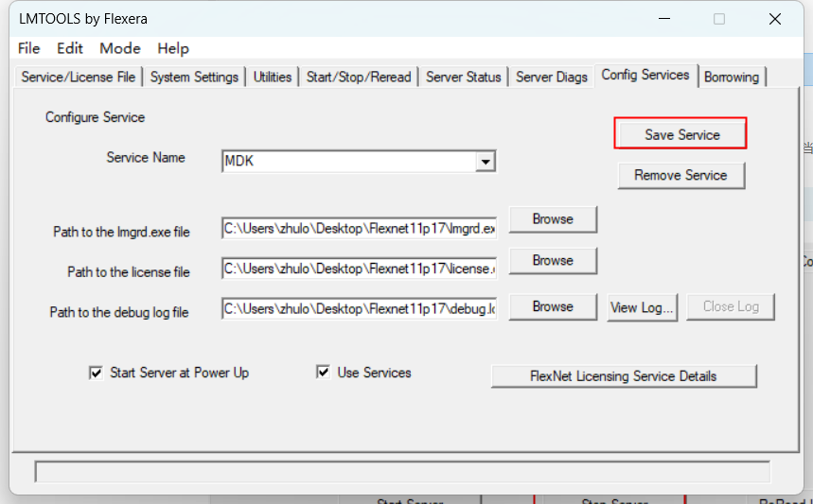The image size is (813, 504).
Task: Browse for the license file path
Action: point(553,260)
